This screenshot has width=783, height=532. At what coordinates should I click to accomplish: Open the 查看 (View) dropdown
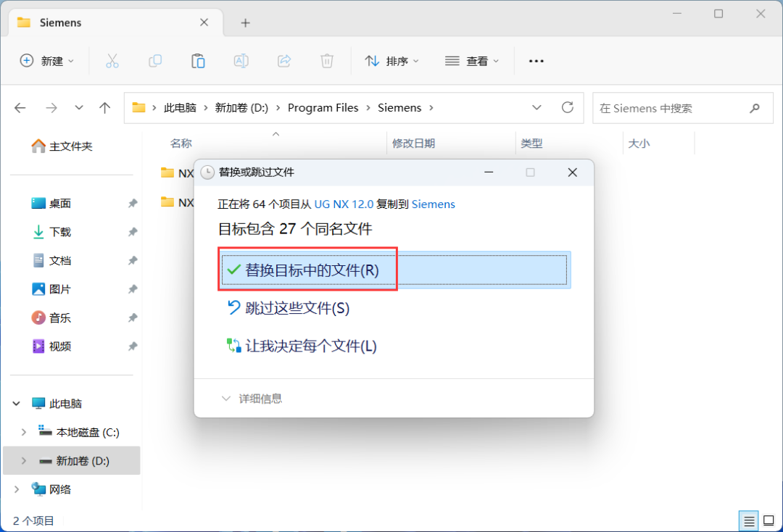pyautogui.click(x=472, y=61)
